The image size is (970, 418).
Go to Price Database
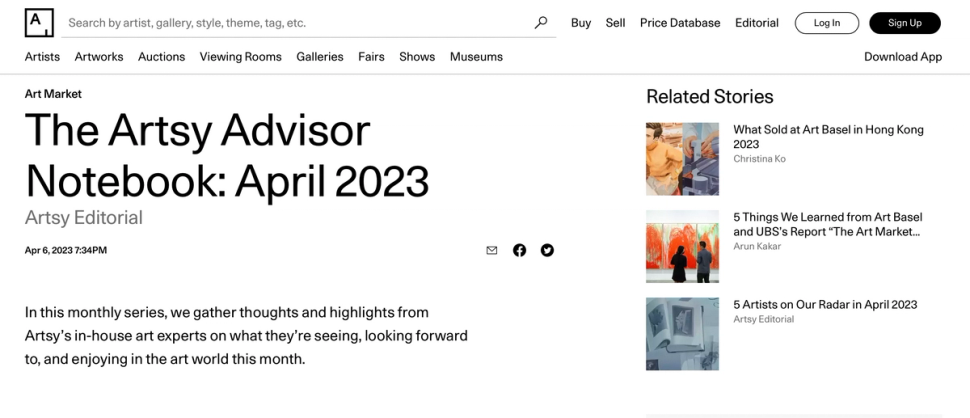click(x=680, y=23)
